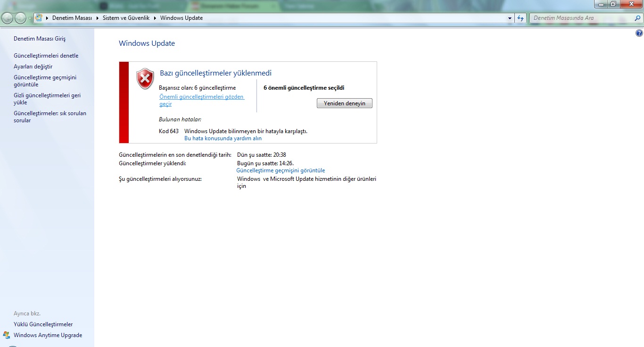Open Önemli güncelleştirmeleri gözden geçir link
This screenshot has width=644, height=347.
coord(202,100)
